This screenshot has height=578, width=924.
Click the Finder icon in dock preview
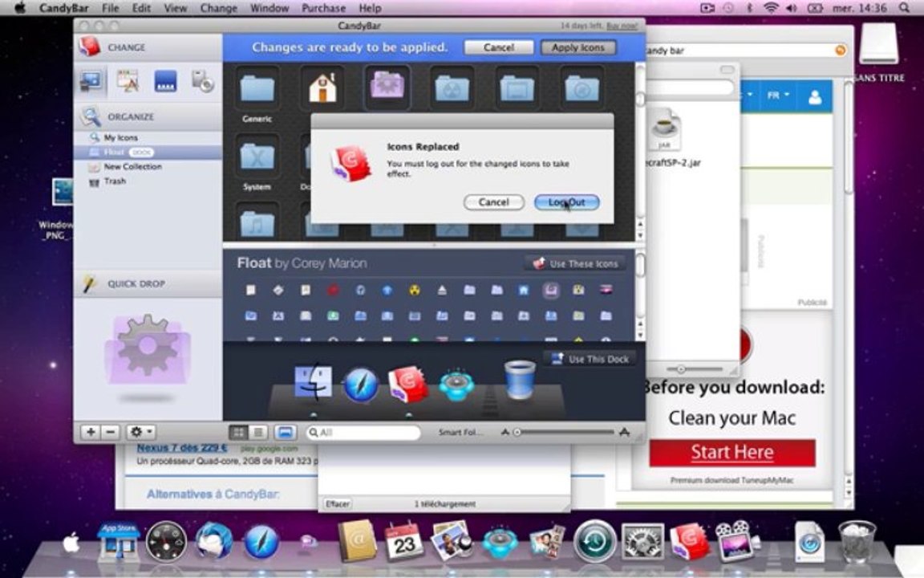pyautogui.click(x=313, y=381)
